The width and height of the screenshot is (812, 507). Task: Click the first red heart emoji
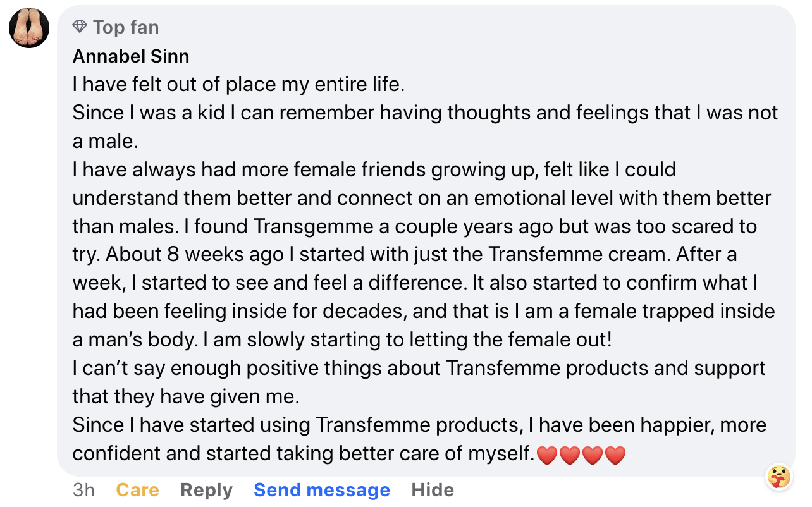tap(547, 455)
